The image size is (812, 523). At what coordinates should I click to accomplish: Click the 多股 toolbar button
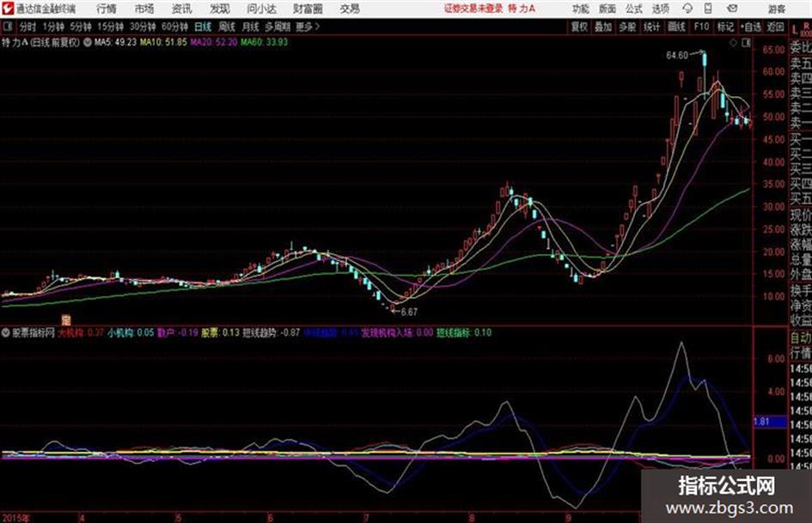point(627,27)
